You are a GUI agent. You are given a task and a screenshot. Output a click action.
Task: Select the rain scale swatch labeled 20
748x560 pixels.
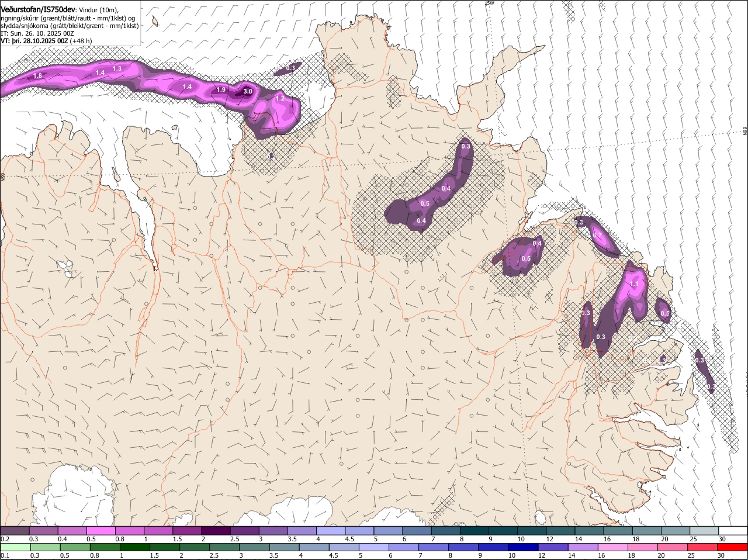tap(673, 547)
